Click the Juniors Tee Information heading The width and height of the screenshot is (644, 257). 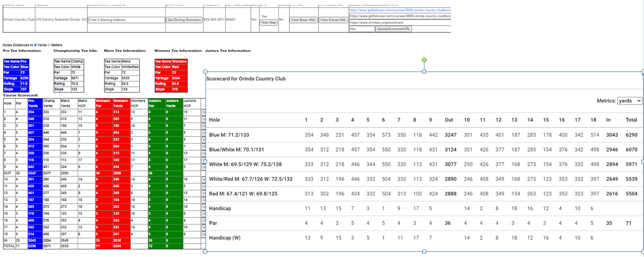pos(228,51)
